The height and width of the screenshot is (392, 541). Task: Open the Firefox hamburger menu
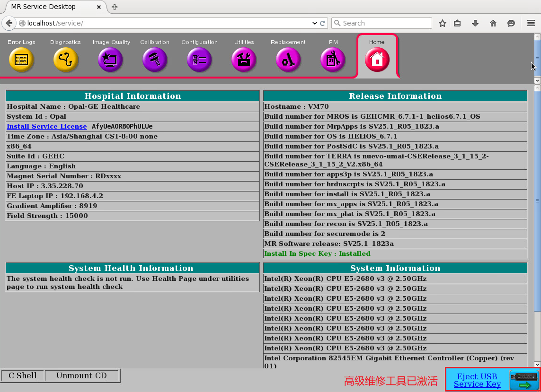coord(531,23)
